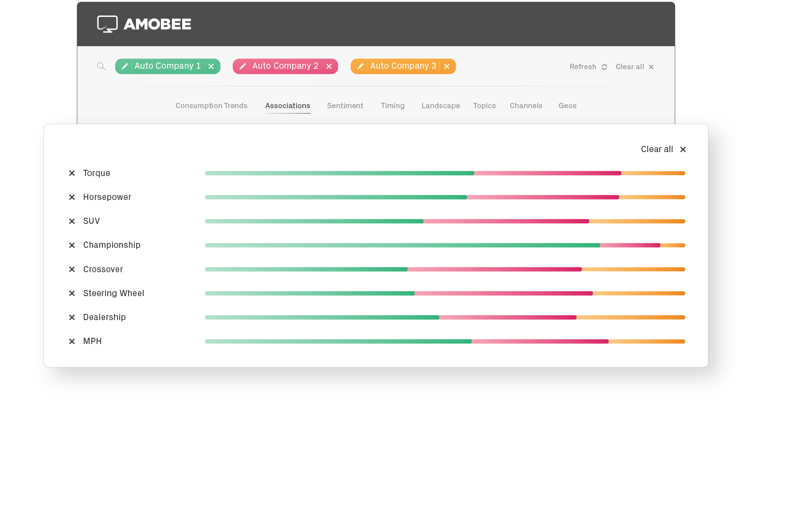Click the SUV label

pyautogui.click(x=92, y=221)
